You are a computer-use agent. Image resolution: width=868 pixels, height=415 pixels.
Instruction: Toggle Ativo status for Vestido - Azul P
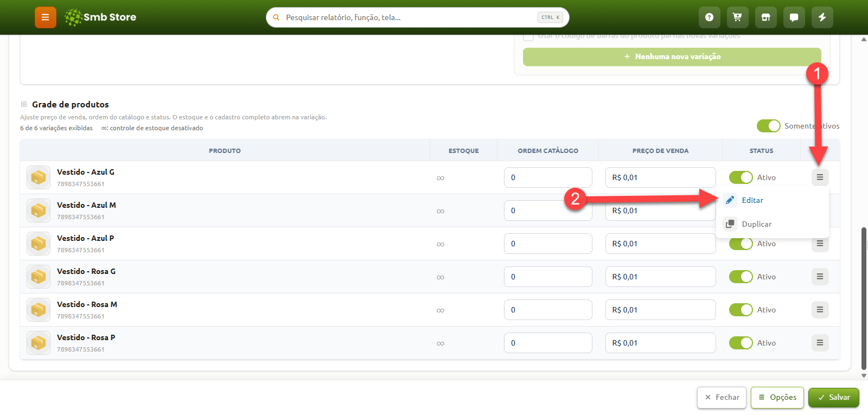pos(741,244)
